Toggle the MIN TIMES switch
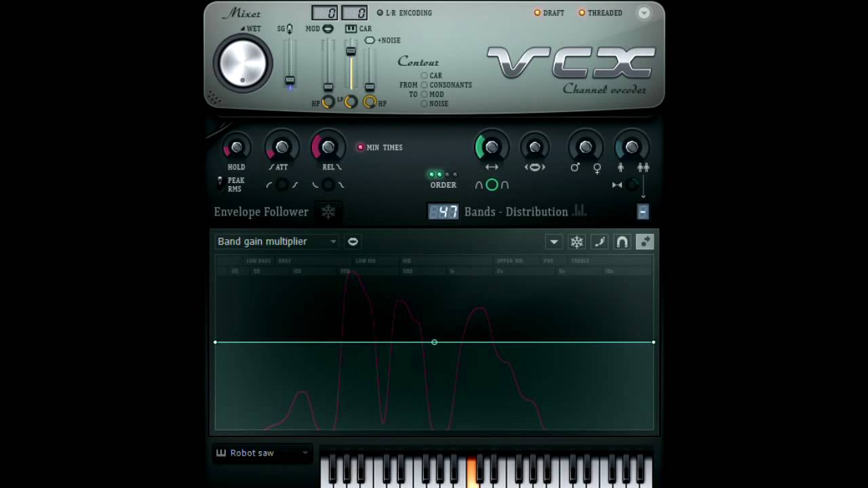This screenshot has height=488, width=868. [361, 147]
